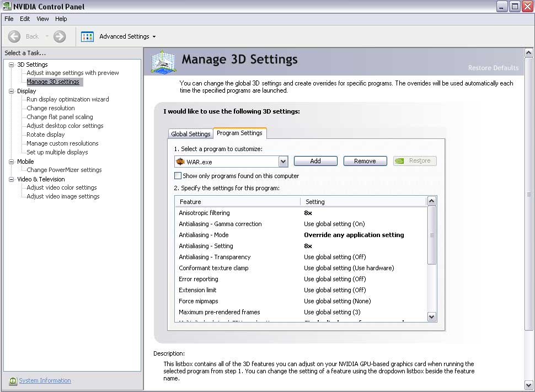Screen dimensions: 535x392
Task: Collapse the 3D Settings tree node
Action: (11, 65)
